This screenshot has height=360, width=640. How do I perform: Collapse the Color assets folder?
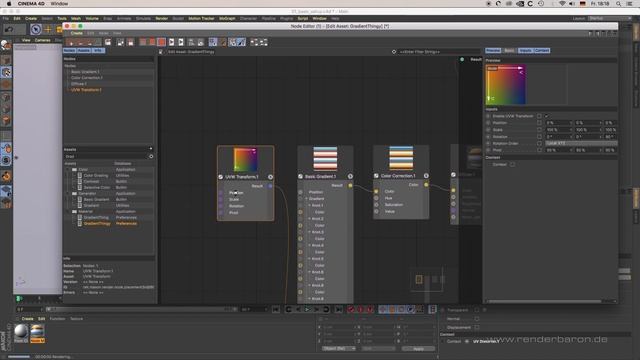[68, 169]
